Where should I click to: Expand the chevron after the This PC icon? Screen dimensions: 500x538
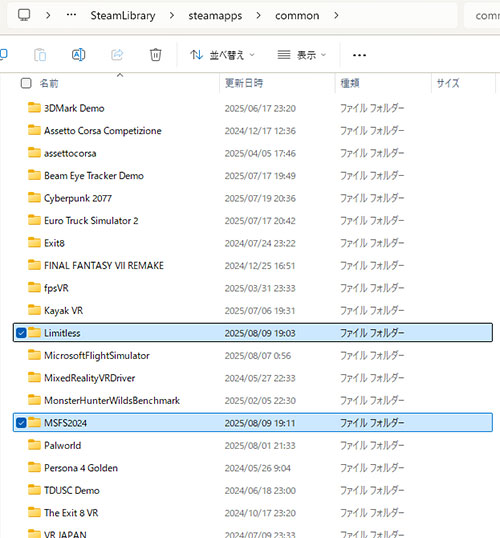click(48, 15)
